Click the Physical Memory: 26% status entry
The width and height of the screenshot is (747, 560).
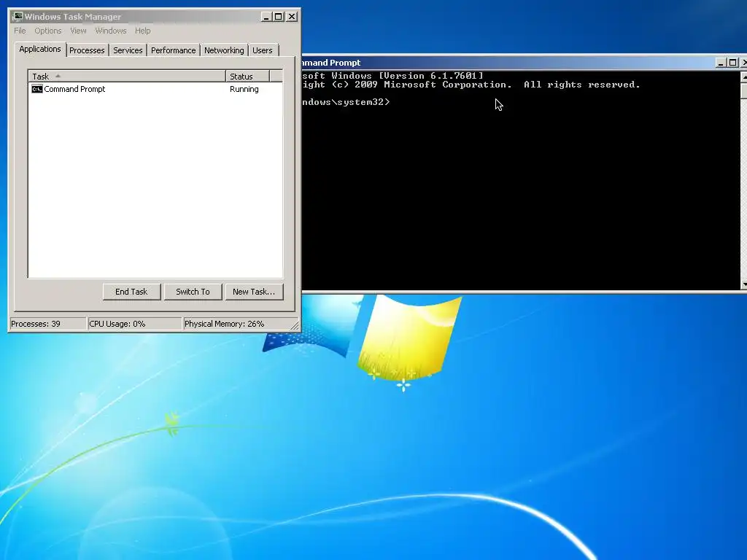[236, 324]
